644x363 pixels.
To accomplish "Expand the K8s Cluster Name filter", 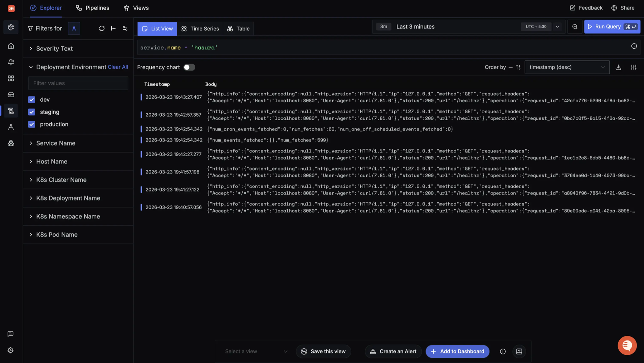I will pyautogui.click(x=78, y=180).
